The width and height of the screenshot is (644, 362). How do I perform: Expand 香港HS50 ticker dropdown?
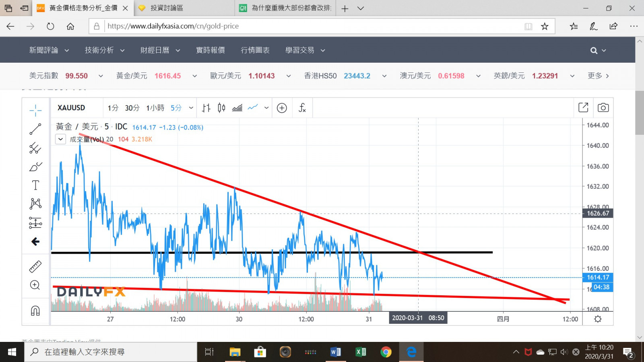pos(384,76)
